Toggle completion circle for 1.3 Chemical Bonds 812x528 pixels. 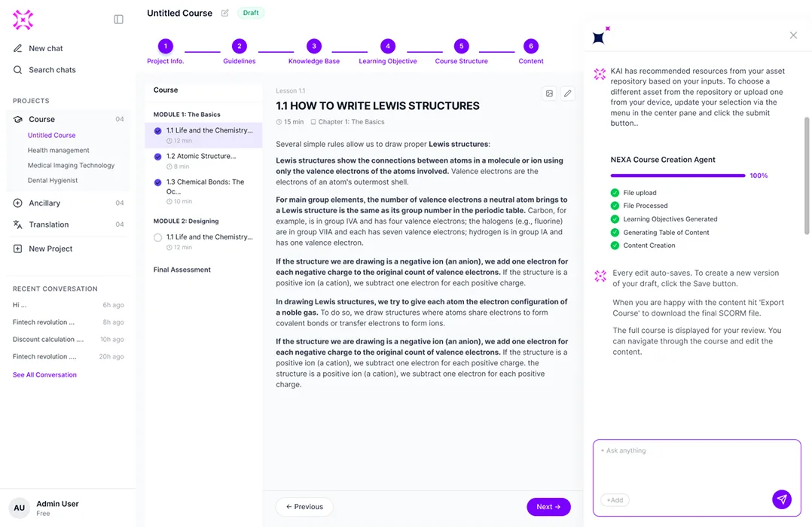click(x=158, y=182)
